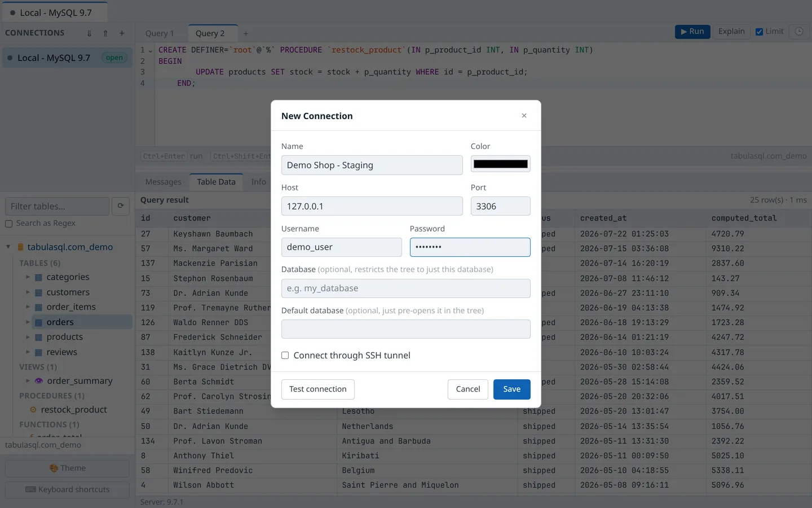This screenshot has height=508, width=812.
Task: Expand the reviews table
Action: 28,352
